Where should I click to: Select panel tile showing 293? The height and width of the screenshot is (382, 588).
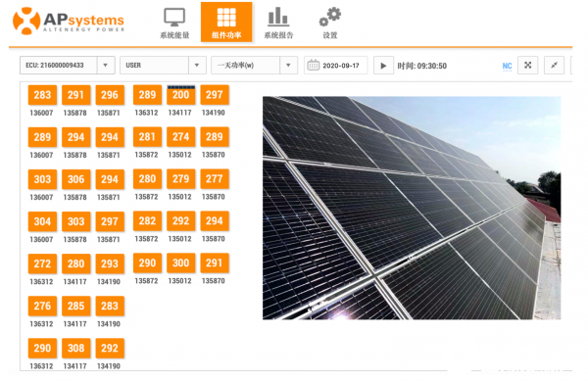110,263
